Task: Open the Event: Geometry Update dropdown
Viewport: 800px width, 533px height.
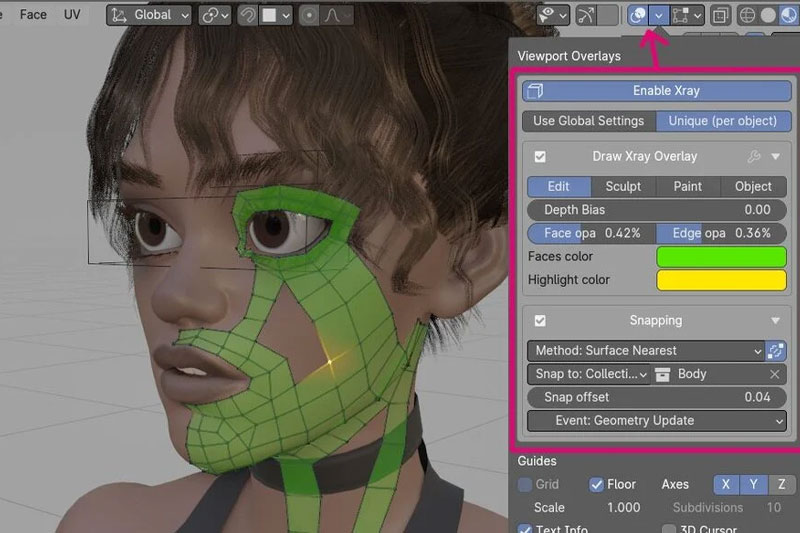Action: [x=657, y=421]
